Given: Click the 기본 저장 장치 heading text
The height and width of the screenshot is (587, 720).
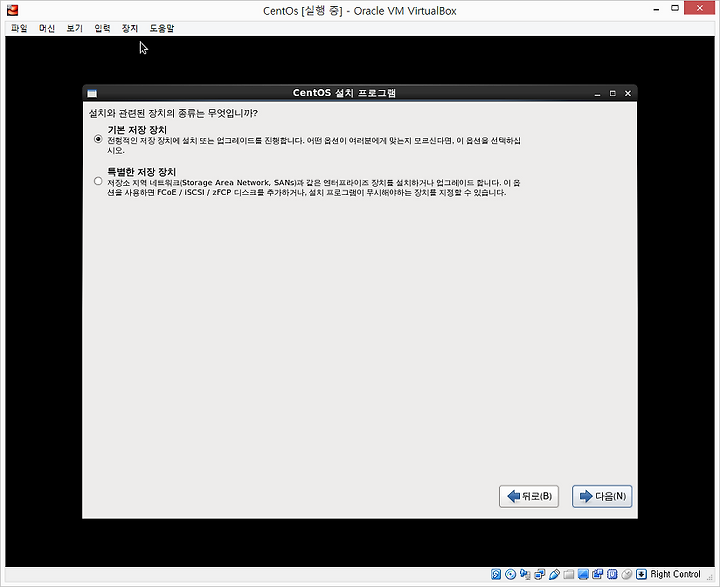Looking at the screenshot, I should (x=137, y=130).
